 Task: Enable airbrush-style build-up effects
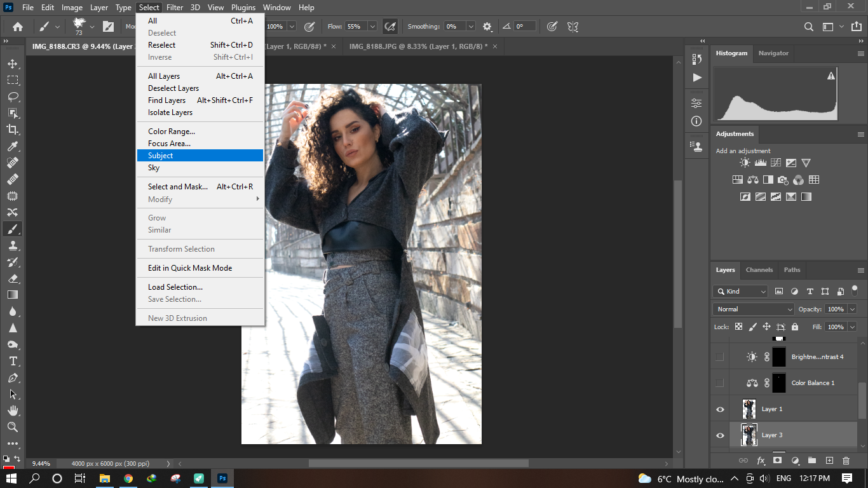click(390, 27)
